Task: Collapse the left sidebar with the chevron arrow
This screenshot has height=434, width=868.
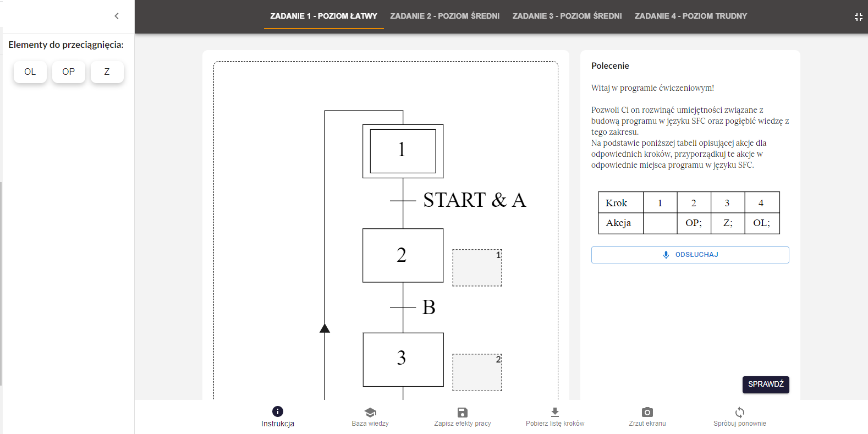Action: pos(117,16)
